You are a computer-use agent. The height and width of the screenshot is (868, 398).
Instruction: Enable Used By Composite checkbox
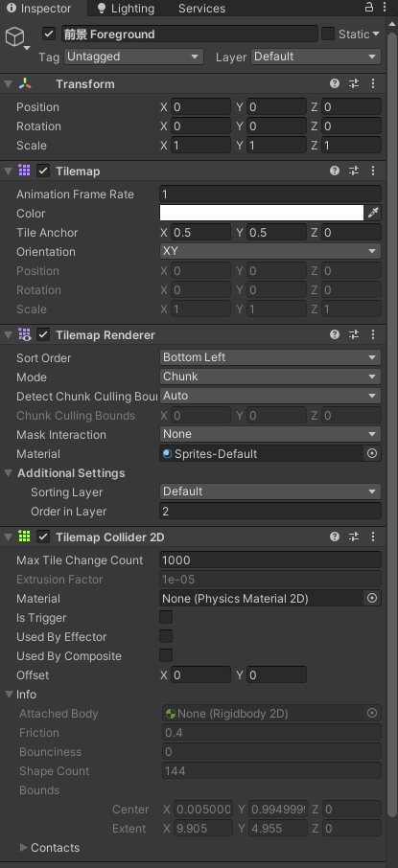pos(166,655)
